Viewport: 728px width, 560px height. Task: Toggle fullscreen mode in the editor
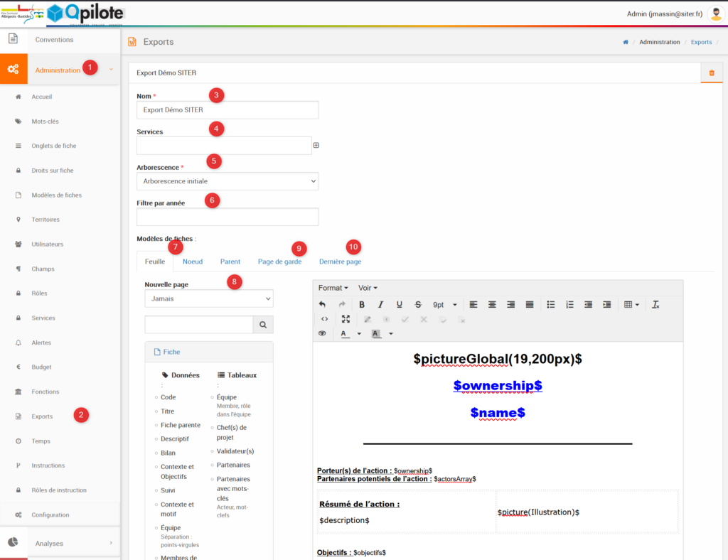(346, 319)
